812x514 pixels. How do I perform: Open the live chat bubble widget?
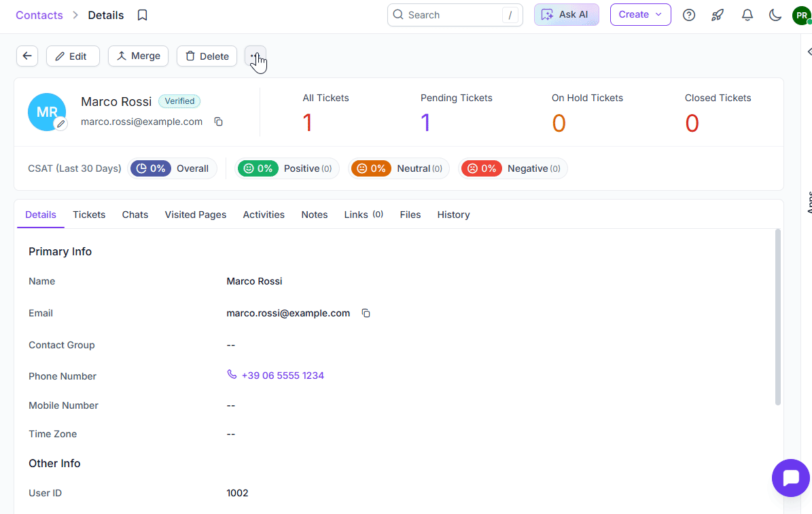click(x=790, y=478)
